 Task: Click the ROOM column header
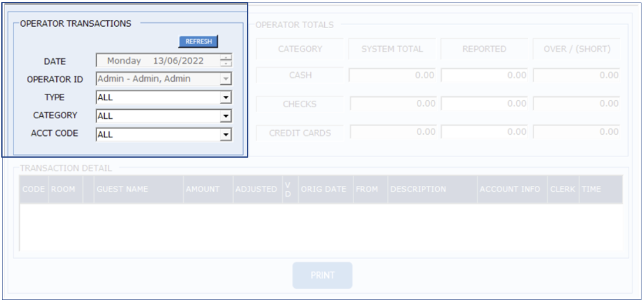coord(63,190)
